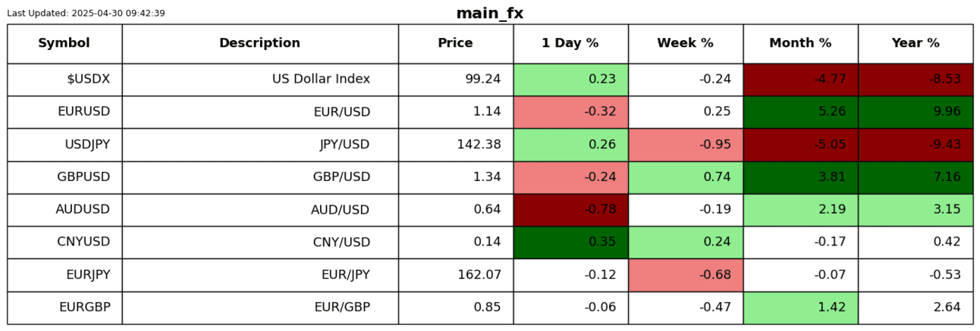Click the Symbol column header

(x=64, y=43)
